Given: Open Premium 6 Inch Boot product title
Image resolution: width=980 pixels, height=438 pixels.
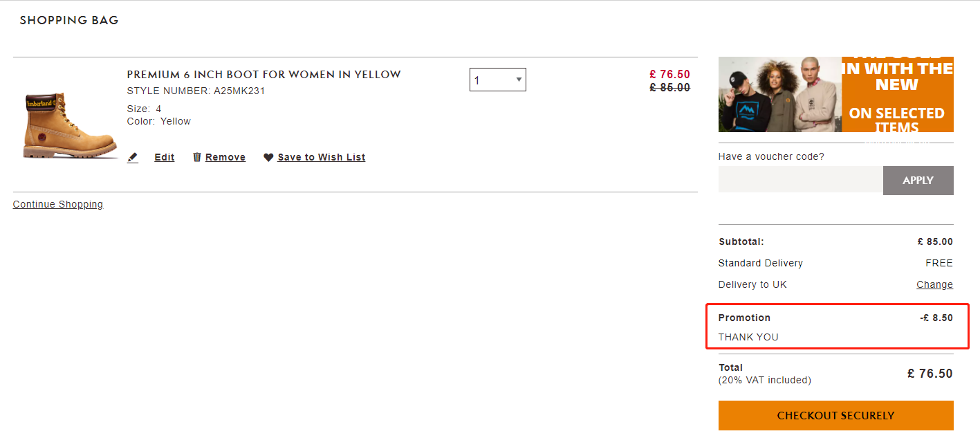Looking at the screenshot, I should pyautogui.click(x=264, y=75).
